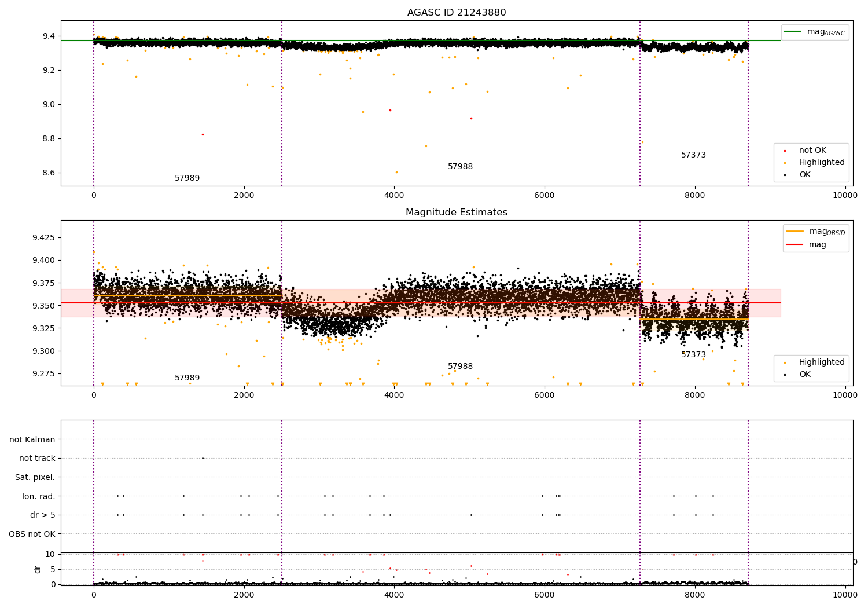Viewport: 868px width, 608px height.
Task: Click the title 'AGASC ID 21243880'
Action: coord(457,13)
